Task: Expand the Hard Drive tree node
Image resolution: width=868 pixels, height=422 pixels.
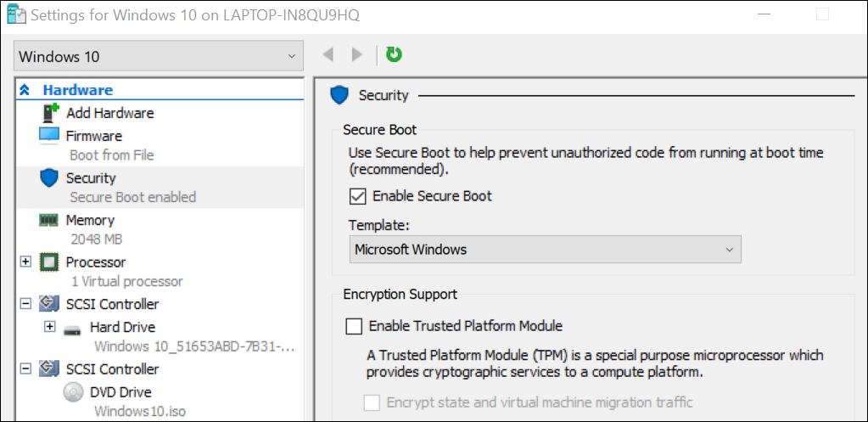Action: coord(49,327)
